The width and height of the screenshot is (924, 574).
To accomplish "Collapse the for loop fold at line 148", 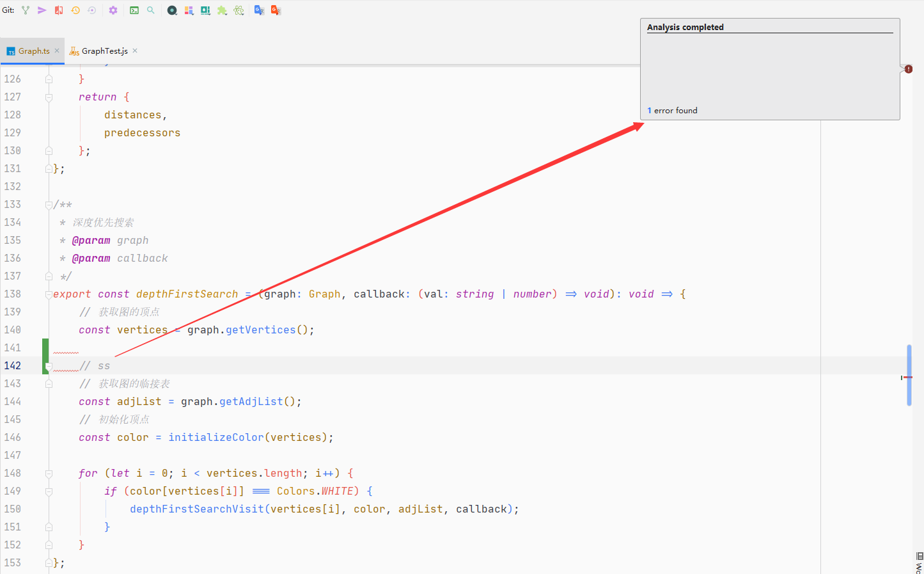I will point(49,474).
